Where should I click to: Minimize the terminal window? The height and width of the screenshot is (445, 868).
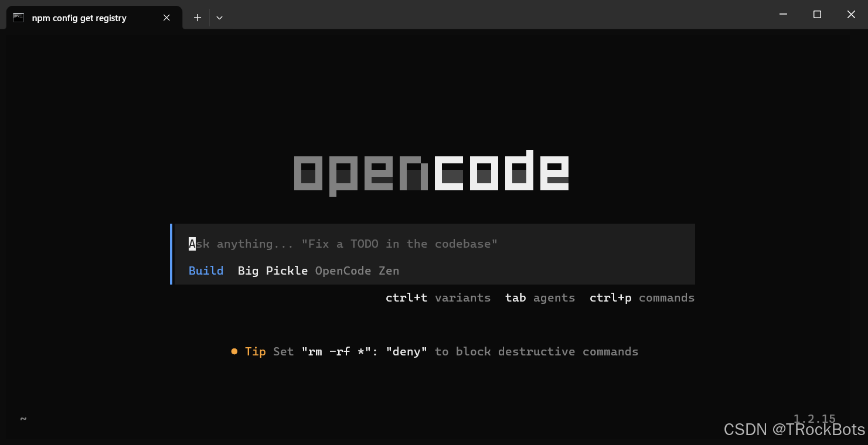(784, 14)
